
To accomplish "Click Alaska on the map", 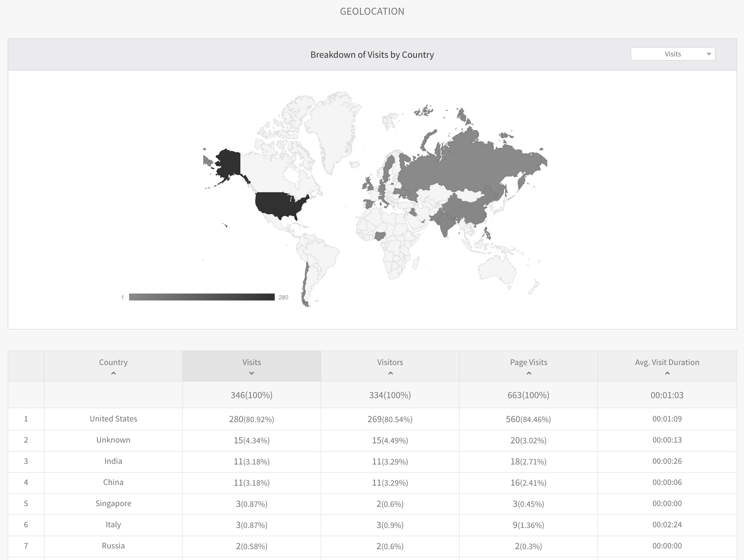I will pyautogui.click(x=229, y=163).
